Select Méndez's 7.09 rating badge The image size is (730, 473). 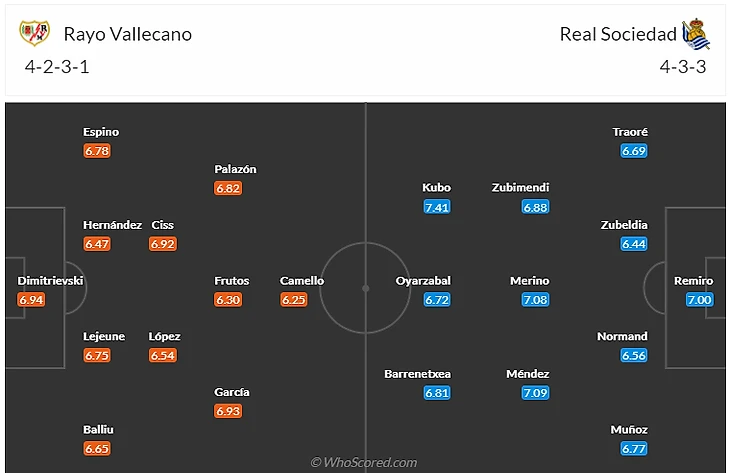(x=535, y=393)
